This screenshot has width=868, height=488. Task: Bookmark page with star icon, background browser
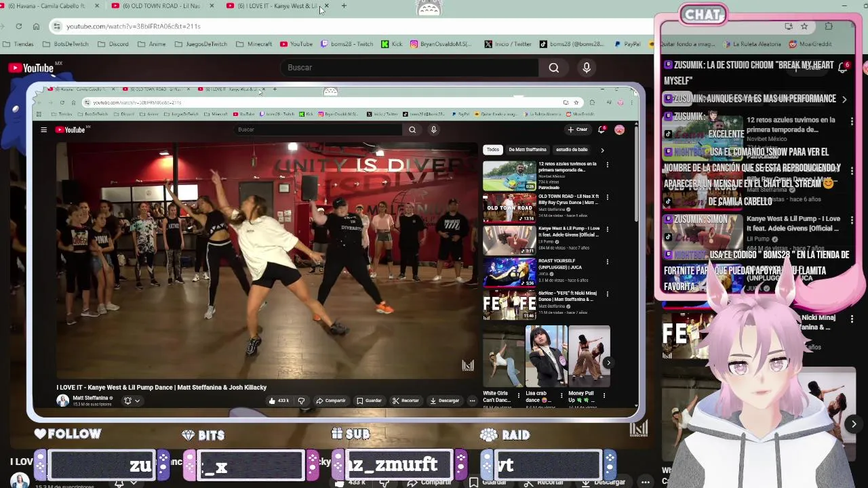[804, 26]
